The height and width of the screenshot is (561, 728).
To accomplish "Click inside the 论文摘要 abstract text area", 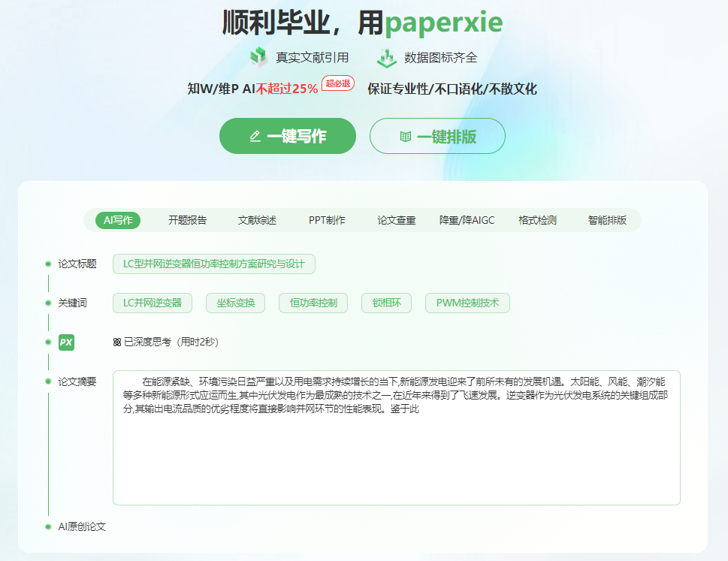I will tap(396, 458).
